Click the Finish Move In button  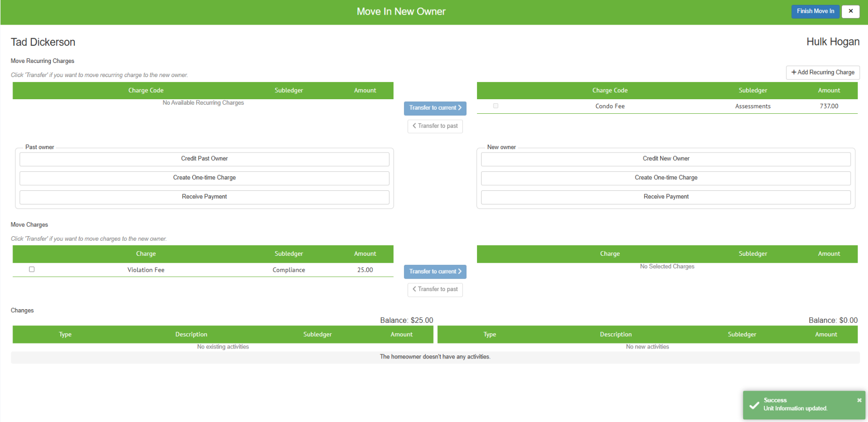(x=815, y=11)
